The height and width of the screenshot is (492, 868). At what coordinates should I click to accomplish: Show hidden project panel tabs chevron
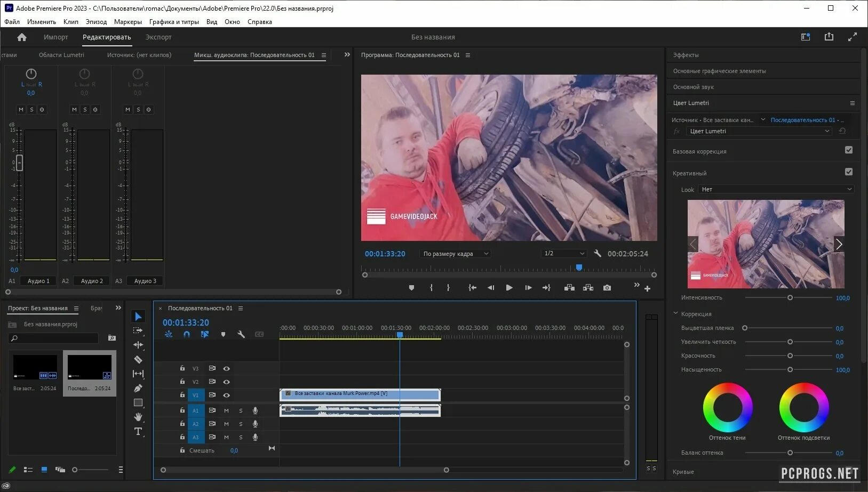[x=118, y=308]
